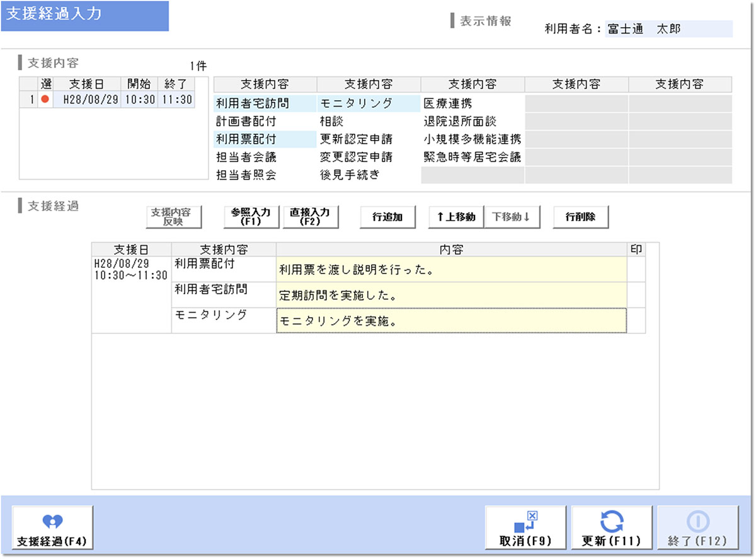Click the モニタリングを実施。 content field
This screenshot has height=559, width=756.
point(451,320)
